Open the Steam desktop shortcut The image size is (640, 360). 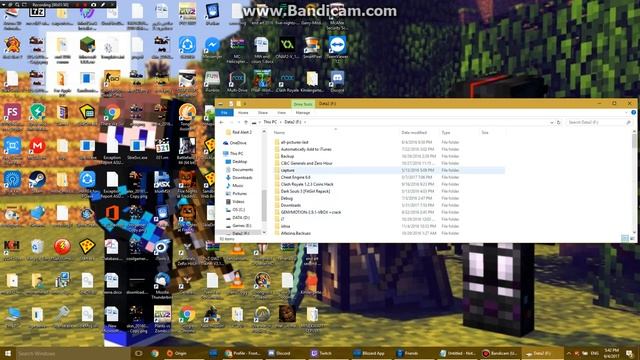(37, 181)
